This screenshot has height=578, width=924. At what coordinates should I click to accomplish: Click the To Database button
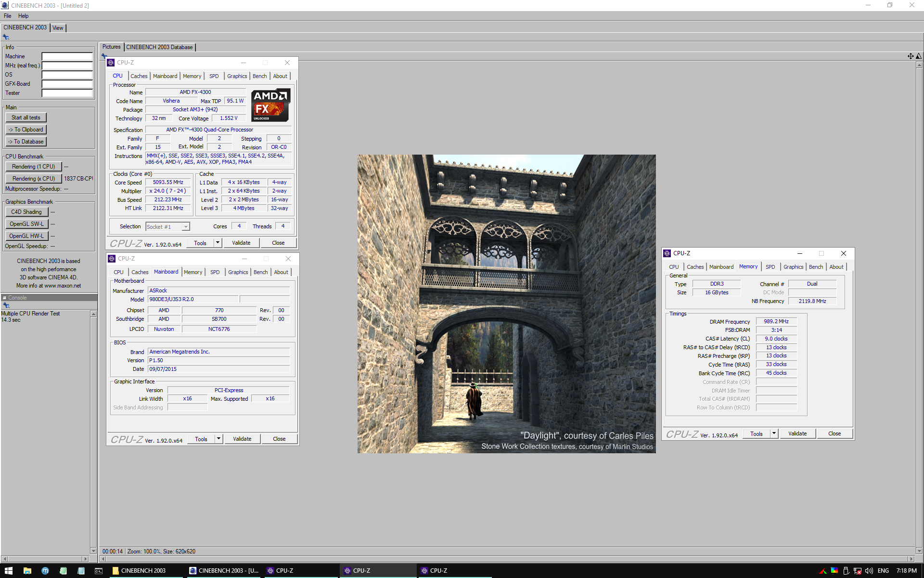[x=26, y=142]
